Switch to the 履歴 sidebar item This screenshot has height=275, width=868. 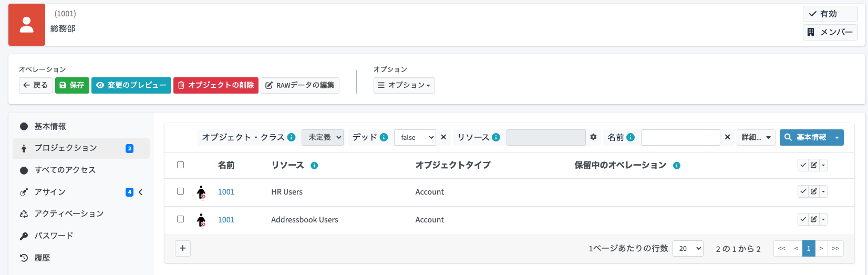(42, 258)
